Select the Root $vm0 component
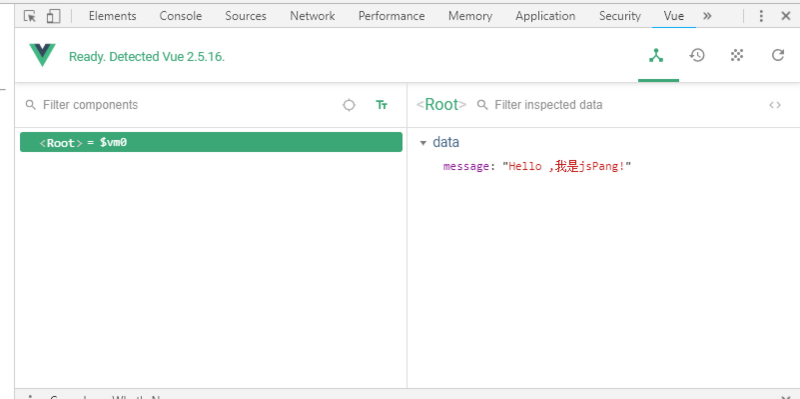 click(x=211, y=142)
